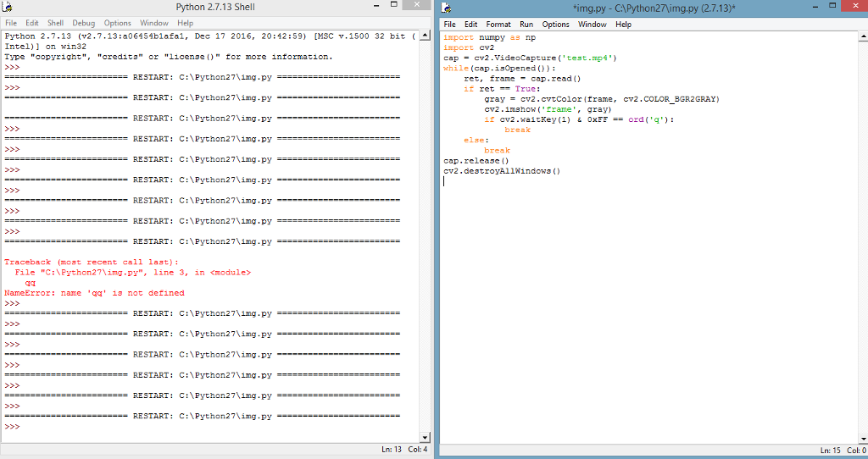Click the cv2.cvtColor gray conversion line
The height and width of the screenshot is (459, 868).
[602, 100]
